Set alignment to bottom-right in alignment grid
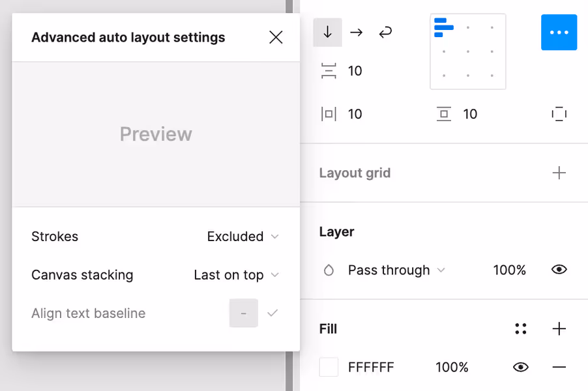Screen dimensions: 588x391 [x=492, y=76]
